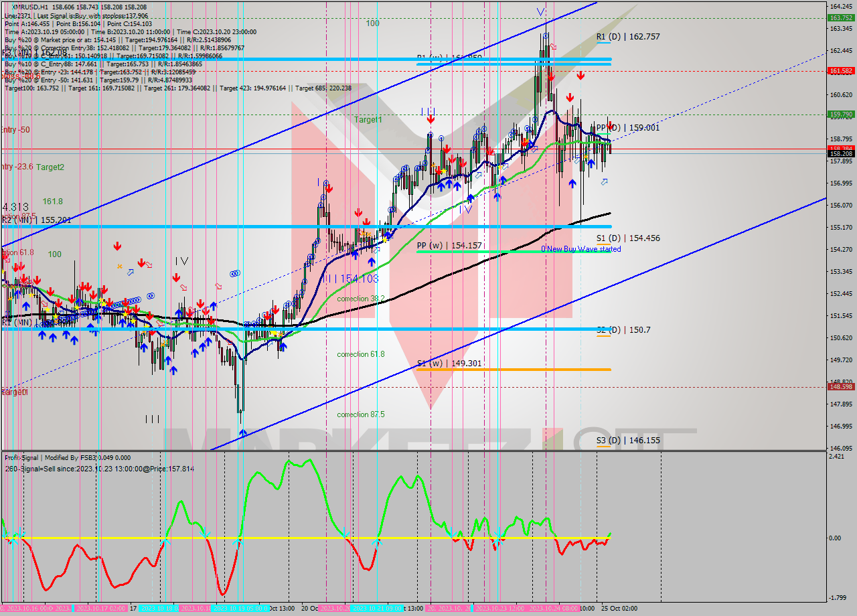The image size is (857, 616).
Task: Click the 260-Signal=Sell indicator text
Action: pos(99,469)
